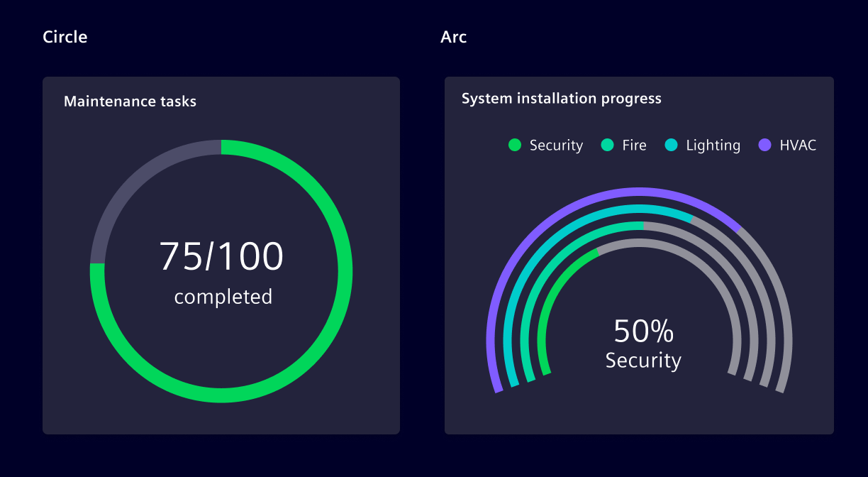Image resolution: width=868 pixels, height=477 pixels.
Task: Click the Arc section heading
Action: [453, 37]
